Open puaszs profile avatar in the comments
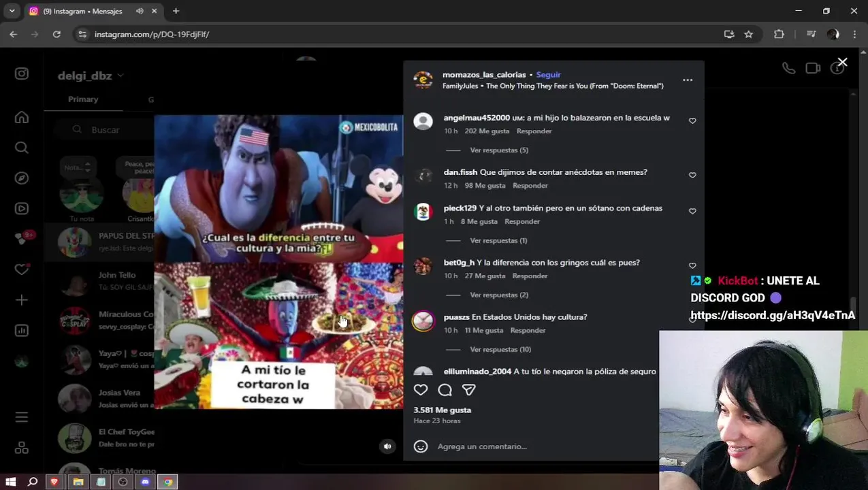The height and width of the screenshot is (490, 868). point(423,321)
